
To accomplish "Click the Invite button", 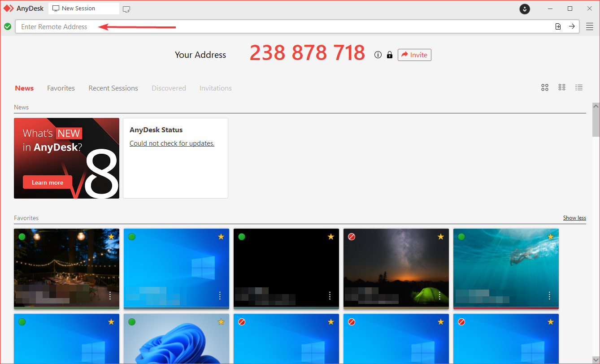I will click(x=414, y=55).
